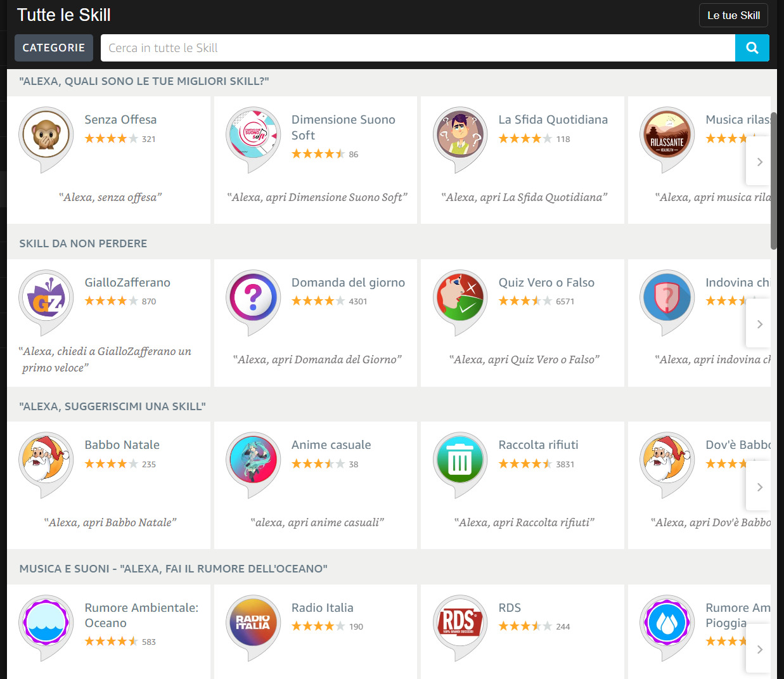This screenshot has width=784, height=679.
Task: Open the Senza Offesa title link
Action: (120, 119)
